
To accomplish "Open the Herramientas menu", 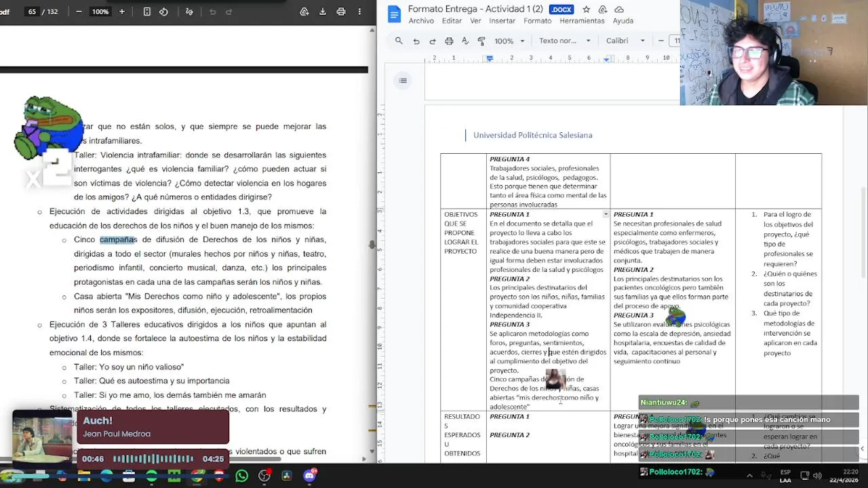I will 582,21.
